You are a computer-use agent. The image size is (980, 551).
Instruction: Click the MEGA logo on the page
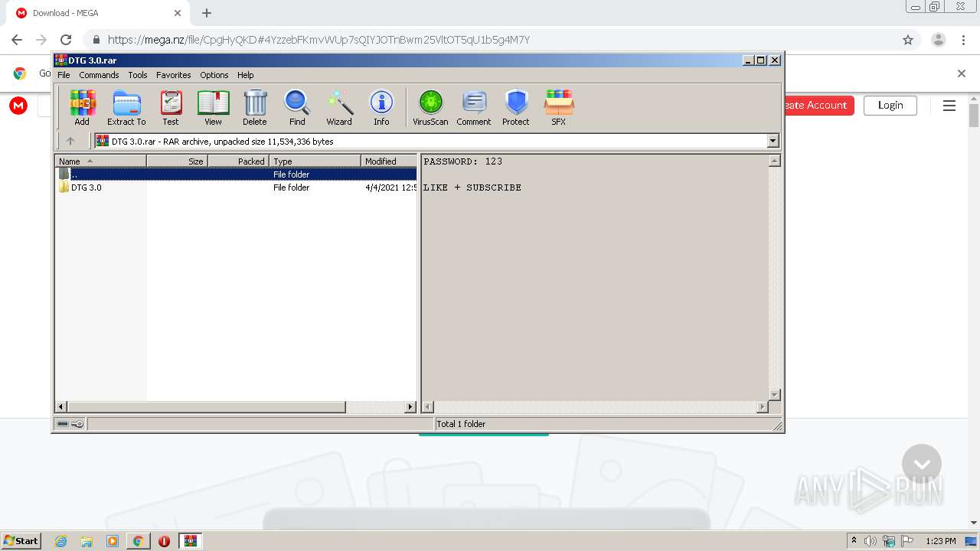point(18,106)
